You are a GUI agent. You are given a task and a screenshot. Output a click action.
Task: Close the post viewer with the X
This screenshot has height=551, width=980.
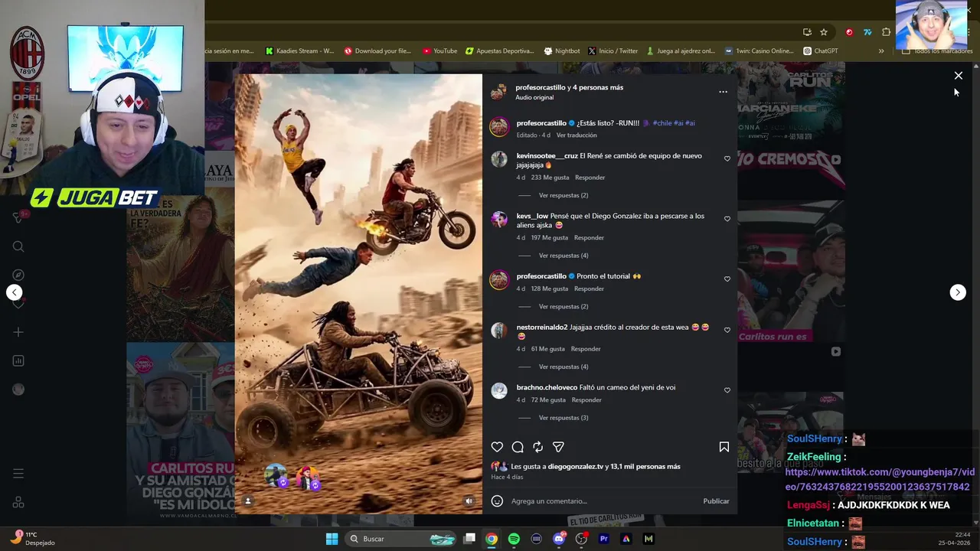(958, 76)
